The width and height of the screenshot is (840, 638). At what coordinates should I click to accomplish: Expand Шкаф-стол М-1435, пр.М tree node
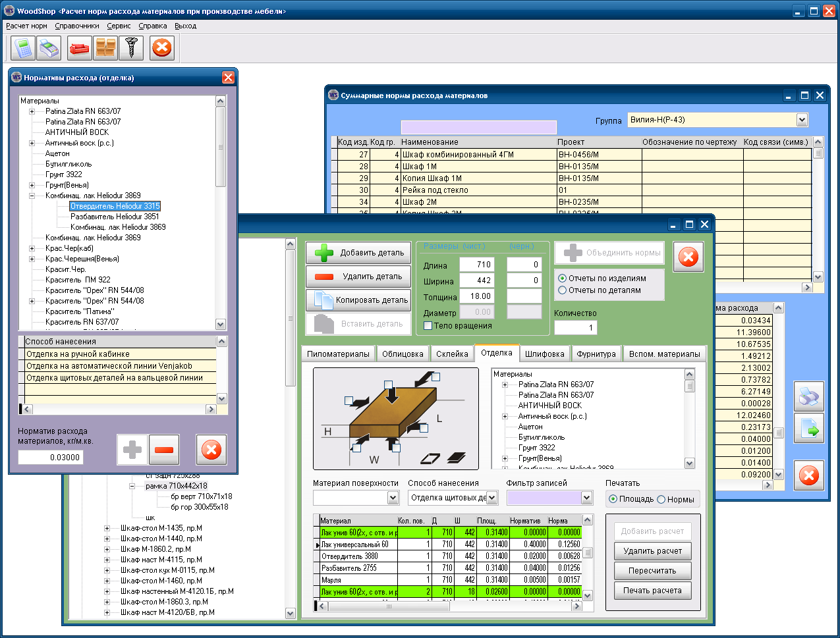pyautogui.click(x=107, y=528)
